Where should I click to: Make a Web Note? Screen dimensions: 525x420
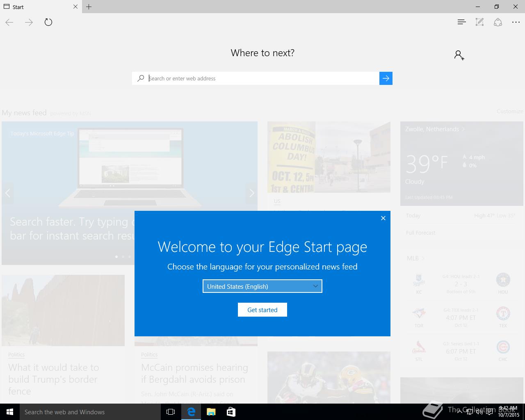(x=479, y=22)
